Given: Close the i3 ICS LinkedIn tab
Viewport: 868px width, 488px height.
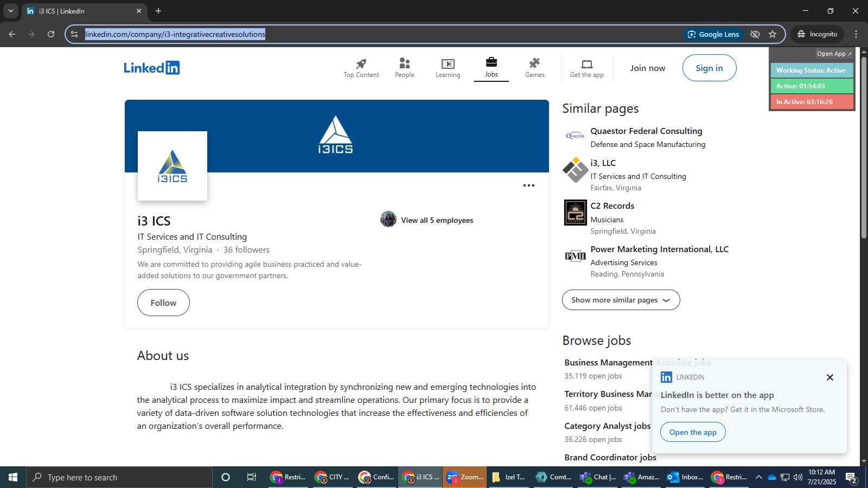Looking at the screenshot, I should click(x=139, y=11).
